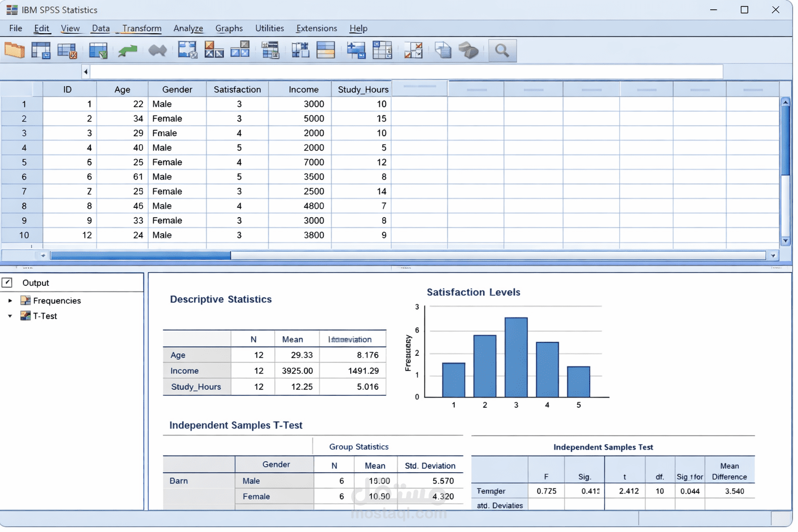The image size is (798, 532).
Task: Click the SPSS app icon in title bar
Action: coord(11,10)
